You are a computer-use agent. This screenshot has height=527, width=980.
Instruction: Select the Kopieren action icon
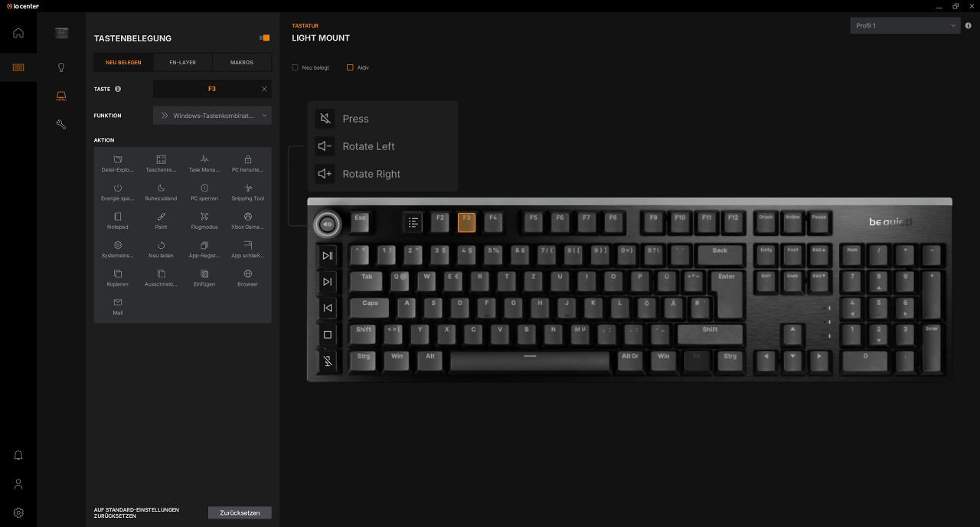tap(118, 273)
